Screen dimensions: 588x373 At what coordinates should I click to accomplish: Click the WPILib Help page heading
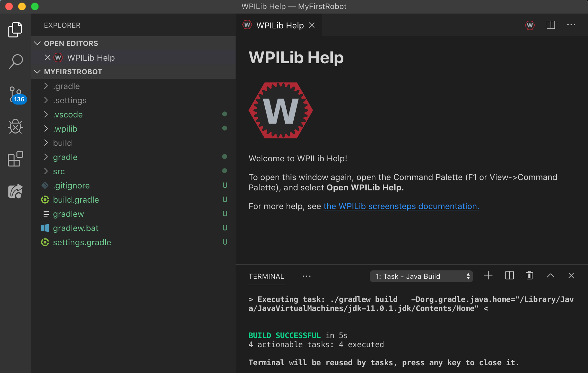(x=296, y=58)
